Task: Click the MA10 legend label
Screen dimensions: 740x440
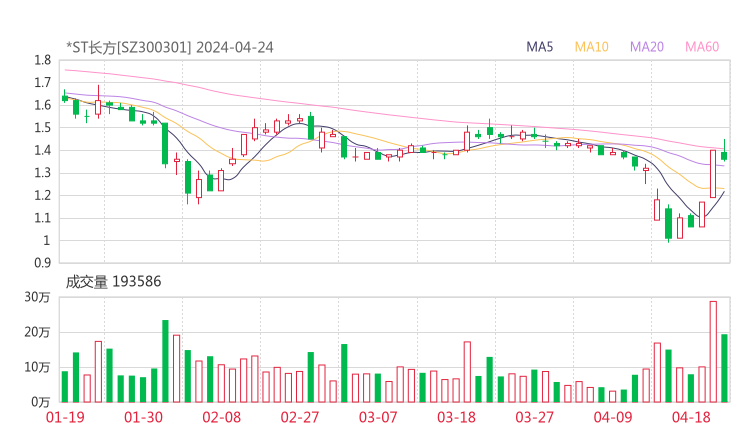Action: (591, 47)
